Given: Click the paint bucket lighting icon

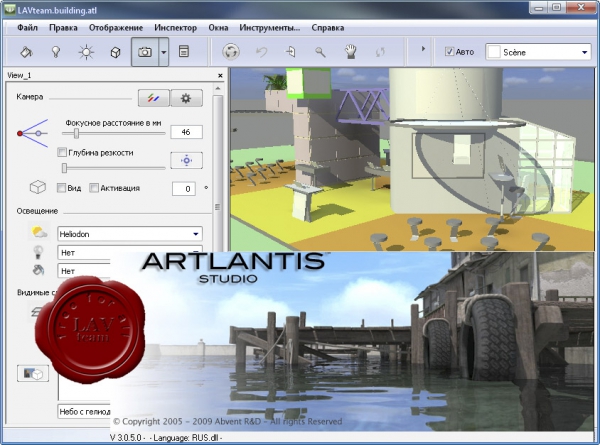Looking at the screenshot, I should click(38, 270).
